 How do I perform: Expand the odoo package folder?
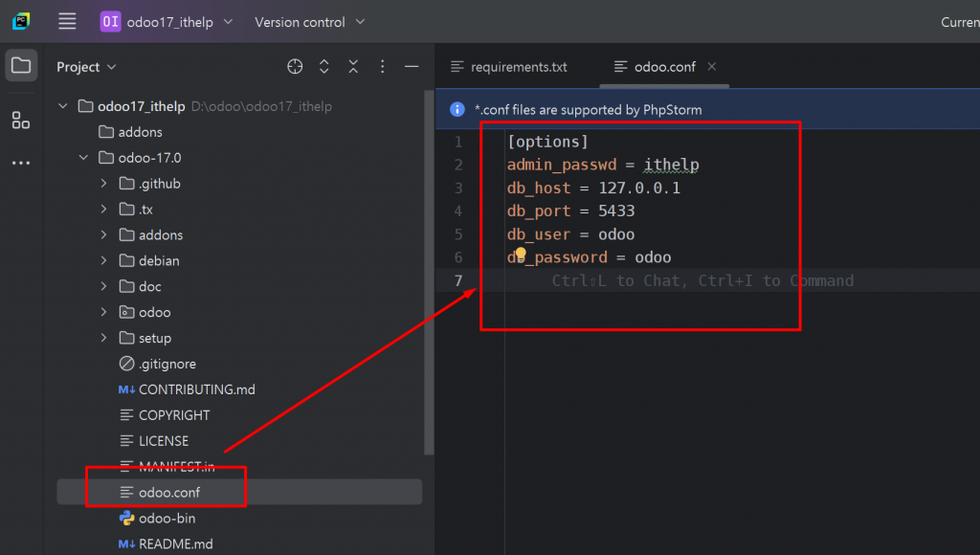[x=103, y=312]
